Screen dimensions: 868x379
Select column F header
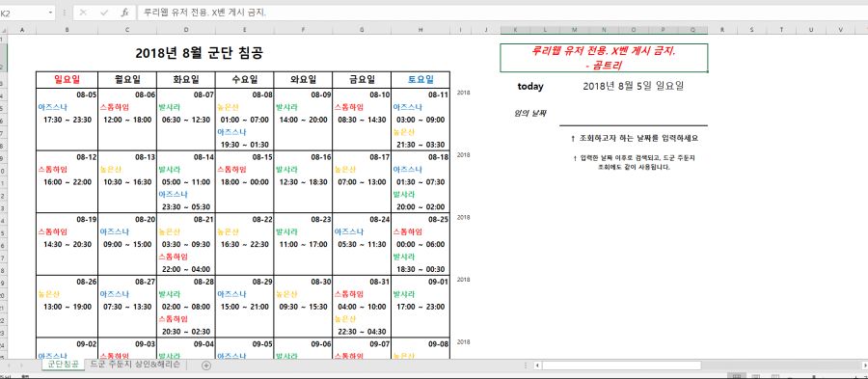coord(304,30)
